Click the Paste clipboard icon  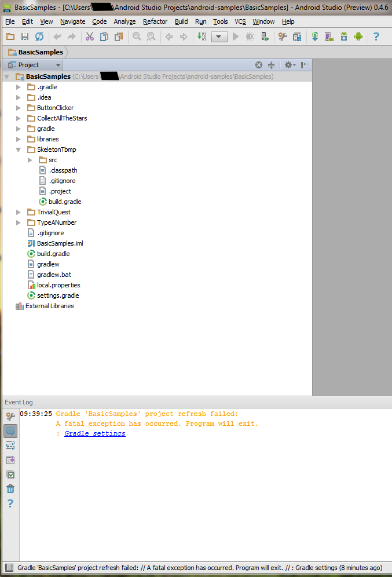(x=118, y=36)
